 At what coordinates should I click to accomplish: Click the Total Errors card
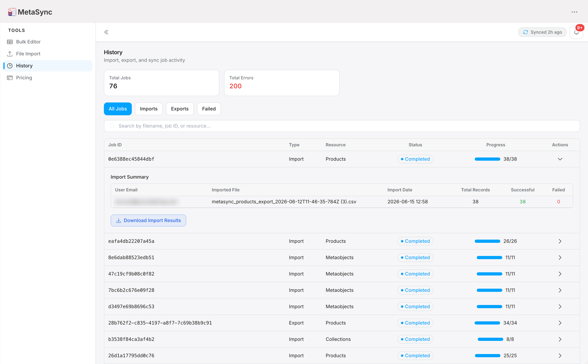[x=282, y=83]
